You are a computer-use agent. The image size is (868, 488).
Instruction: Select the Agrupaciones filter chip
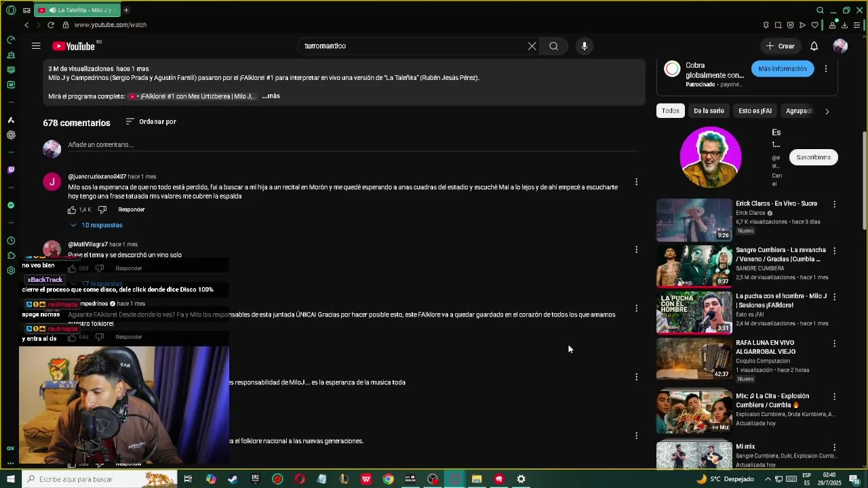click(798, 111)
